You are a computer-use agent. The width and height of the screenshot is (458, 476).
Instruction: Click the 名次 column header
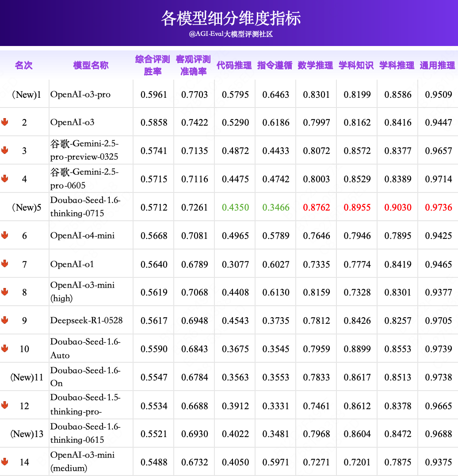[24, 65]
